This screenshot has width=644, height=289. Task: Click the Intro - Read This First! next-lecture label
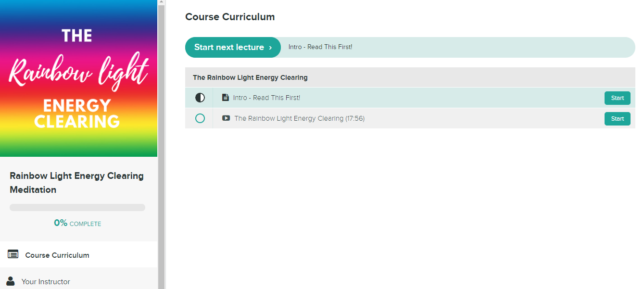click(320, 47)
